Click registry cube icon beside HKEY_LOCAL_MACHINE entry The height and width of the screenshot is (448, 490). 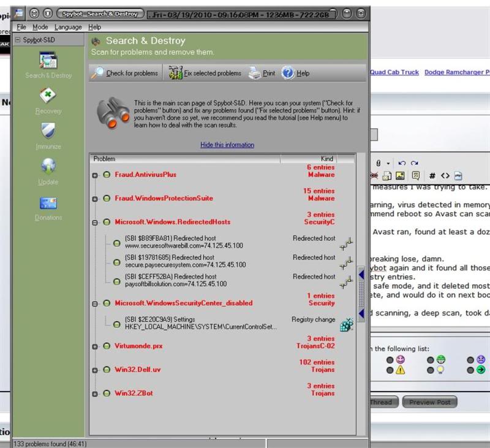[x=347, y=325]
